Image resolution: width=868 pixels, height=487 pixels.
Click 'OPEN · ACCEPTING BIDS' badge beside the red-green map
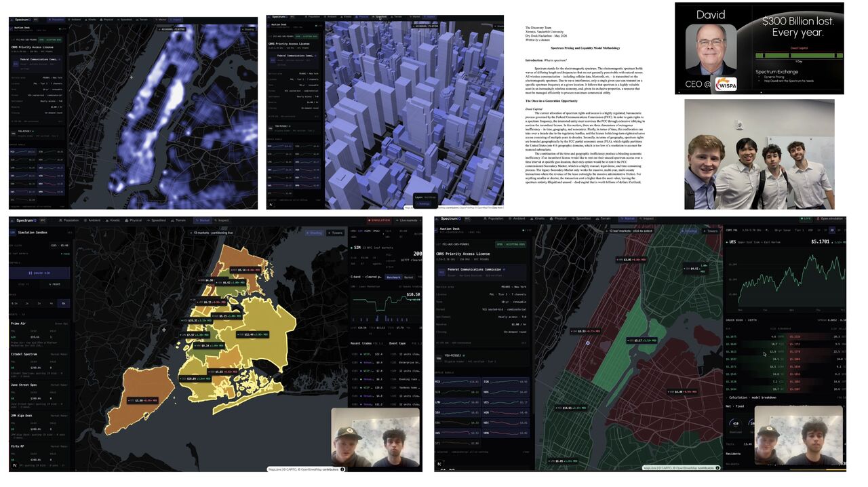(x=511, y=244)
